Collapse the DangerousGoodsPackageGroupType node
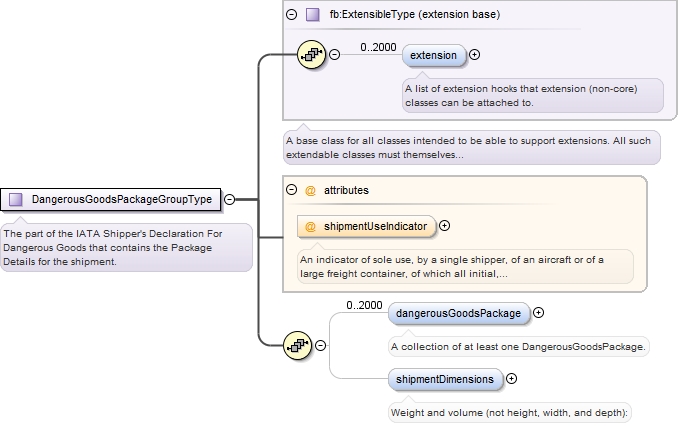 click(x=229, y=199)
